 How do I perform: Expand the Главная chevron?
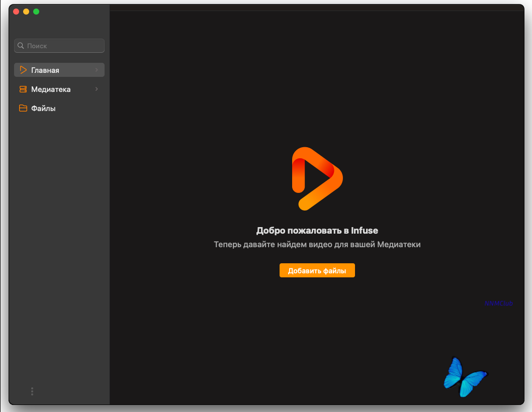pos(97,70)
